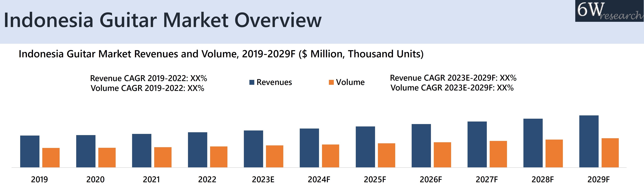Click the 2027F blue revenue bar
Viewport: 644px width, 196px height.
click(477, 144)
